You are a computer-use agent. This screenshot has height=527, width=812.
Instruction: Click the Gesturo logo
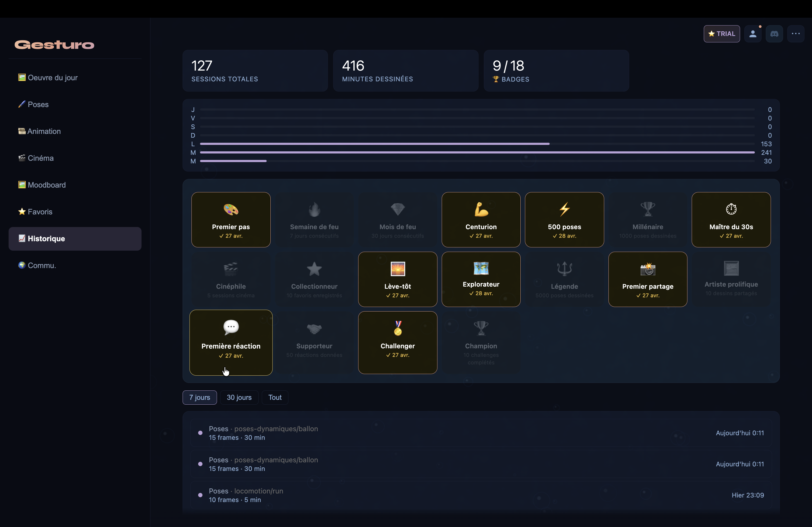coord(54,45)
